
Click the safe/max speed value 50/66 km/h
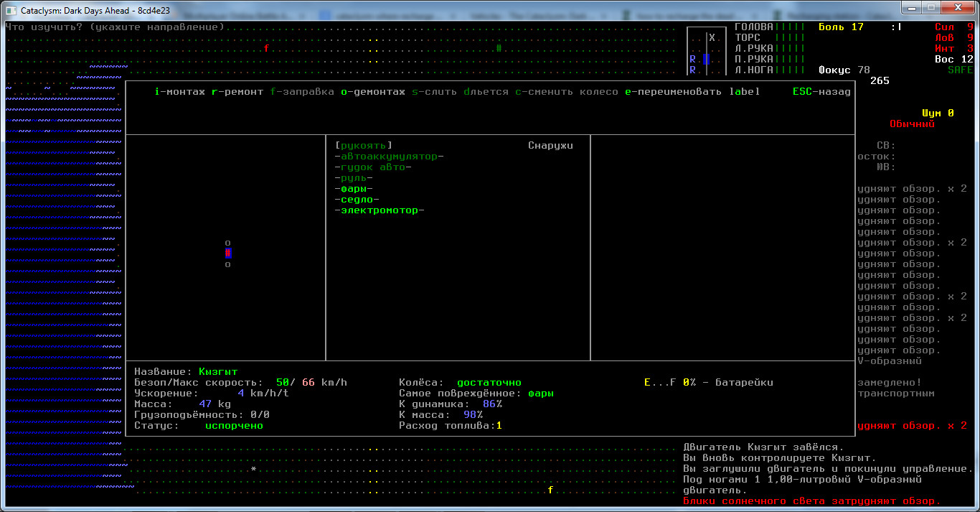pos(311,382)
